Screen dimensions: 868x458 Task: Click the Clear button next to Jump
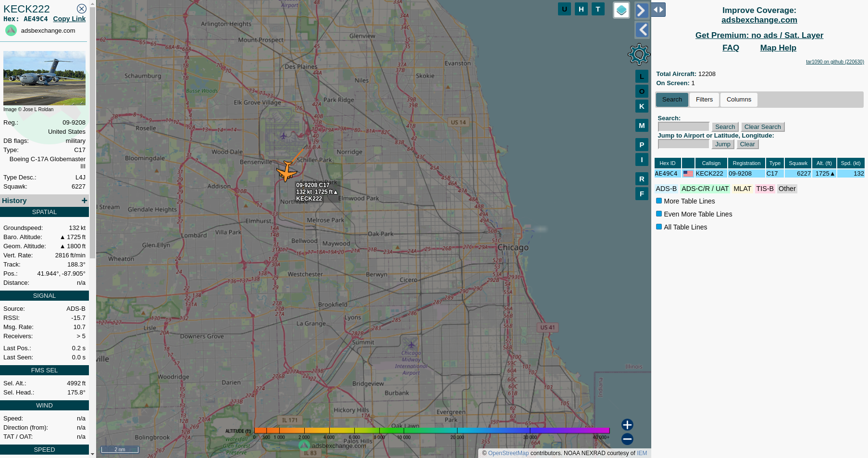(747, 144)
